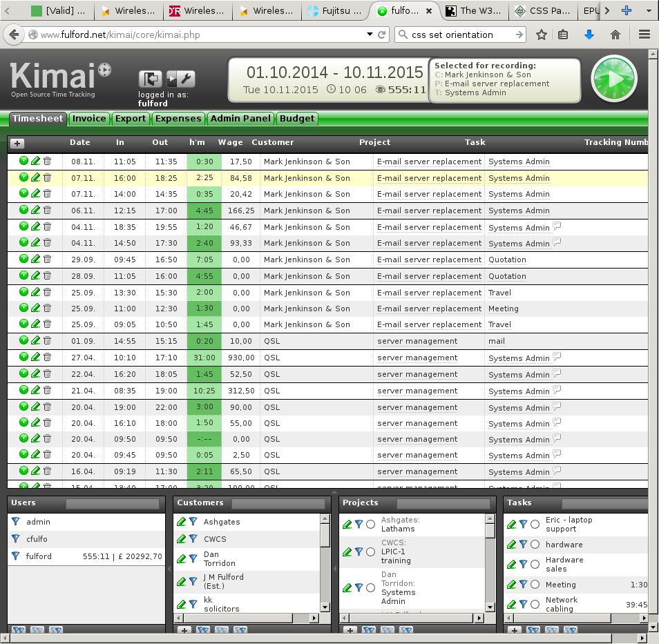The image size is (659, 644).
Task: Switch to the Budget tab
Action: point(297,119)
